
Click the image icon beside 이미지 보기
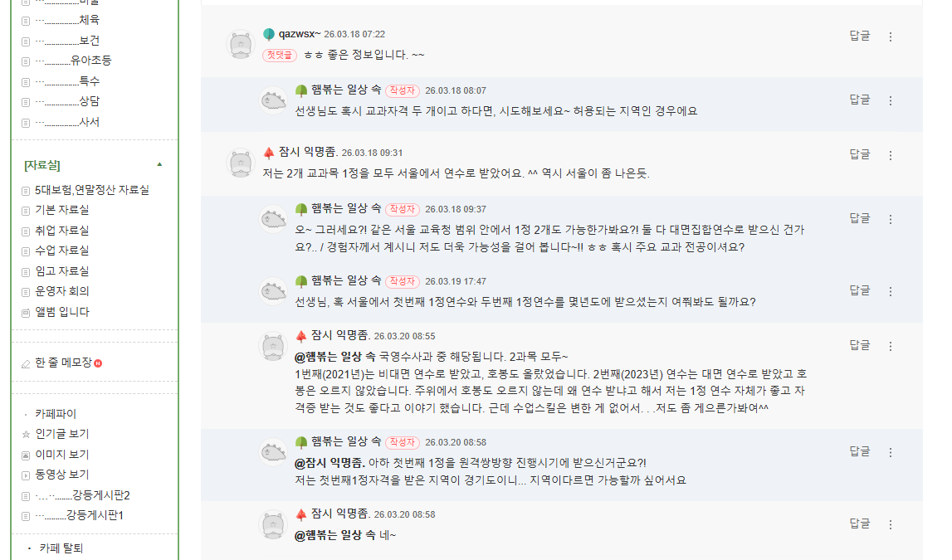pyautogui.click(x=26, y=455)
